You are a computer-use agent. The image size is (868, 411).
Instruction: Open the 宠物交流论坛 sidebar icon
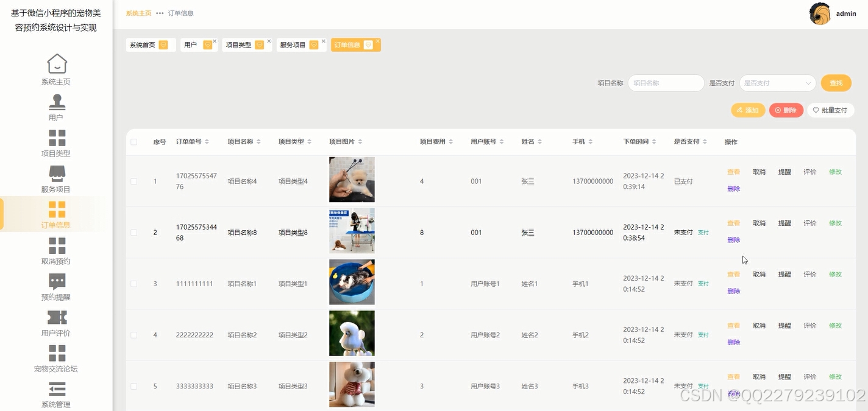point(57,354)
